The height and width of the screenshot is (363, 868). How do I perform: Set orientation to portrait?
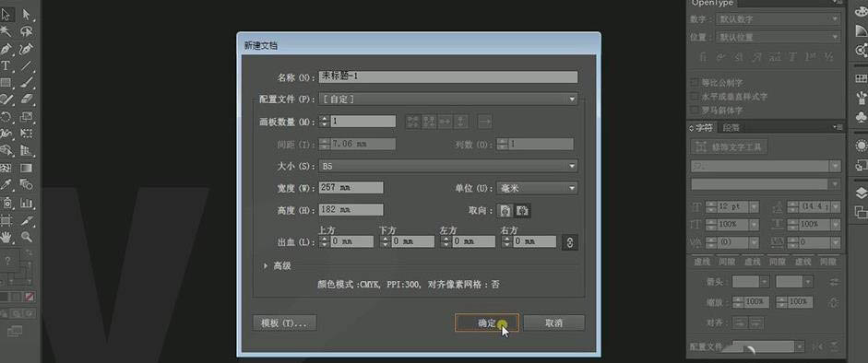(505, 210)
